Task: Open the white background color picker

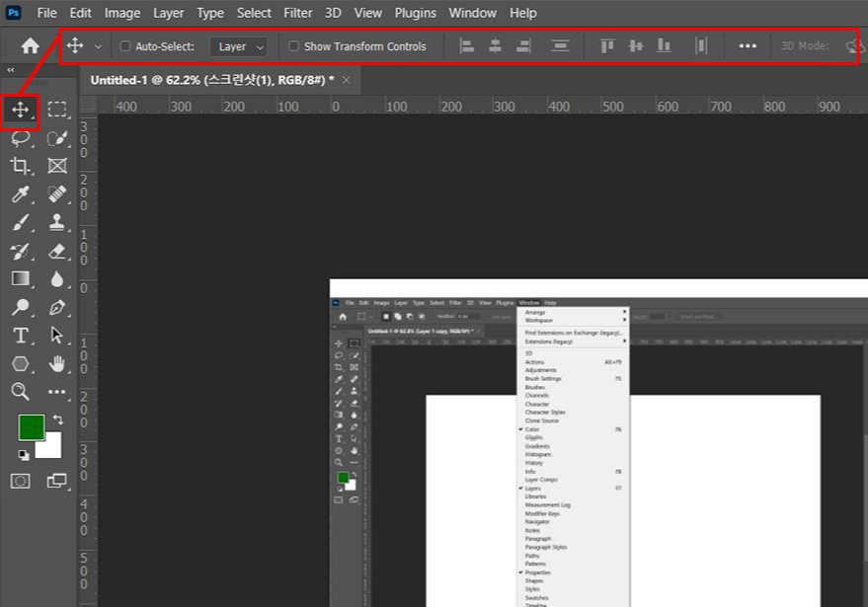Action: coord(51,448)
